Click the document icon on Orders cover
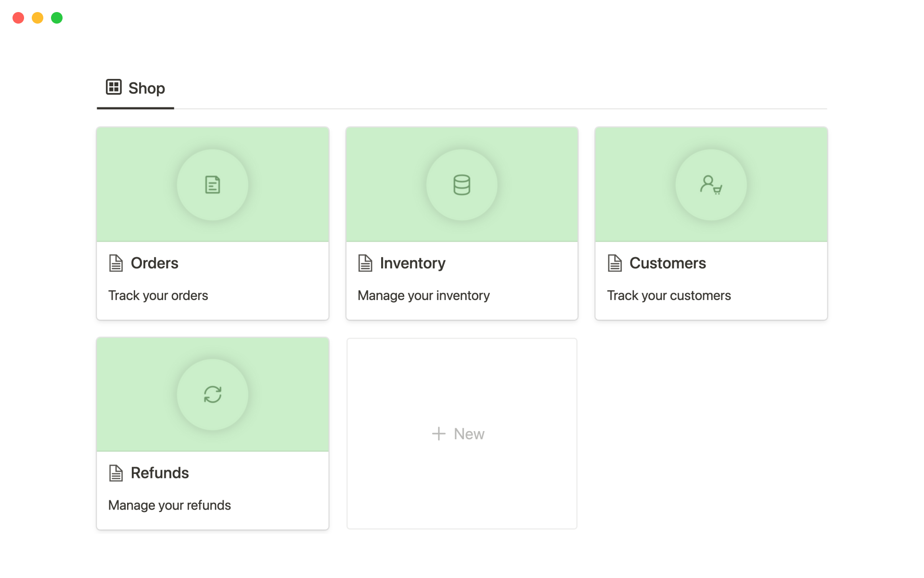924x578 pixels. 212,185
